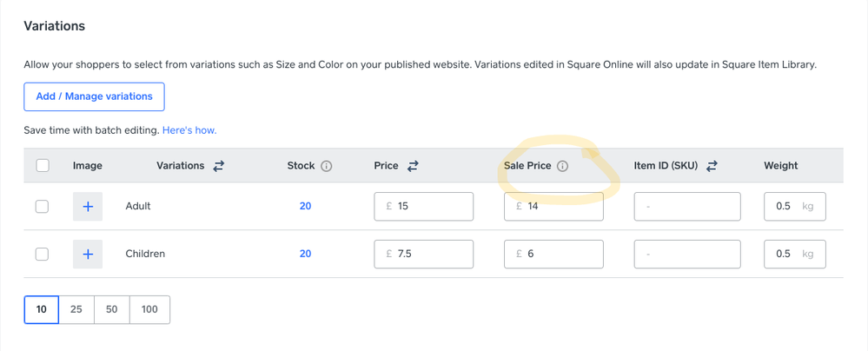Click the Sale Price info icon
Image resolution: width=868 pixels, height=351 pixels.
563,166
